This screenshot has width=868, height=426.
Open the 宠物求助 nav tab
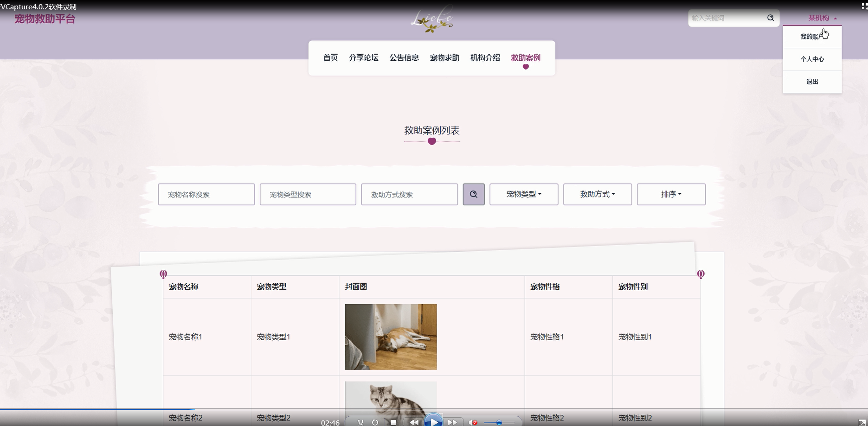click(444, 58)
